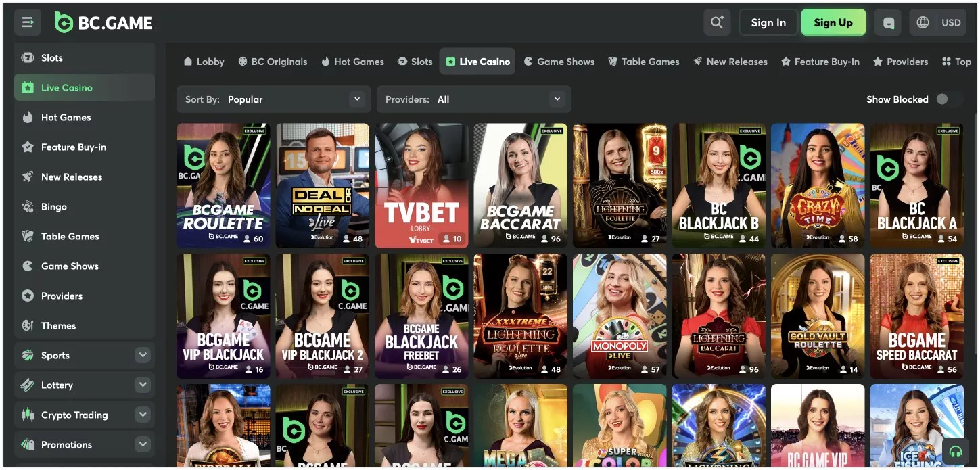This screenshot has width=980, height=470.
Task: Click the New Releases rocket icon in sidebar
Action: [x=28, y=177]
